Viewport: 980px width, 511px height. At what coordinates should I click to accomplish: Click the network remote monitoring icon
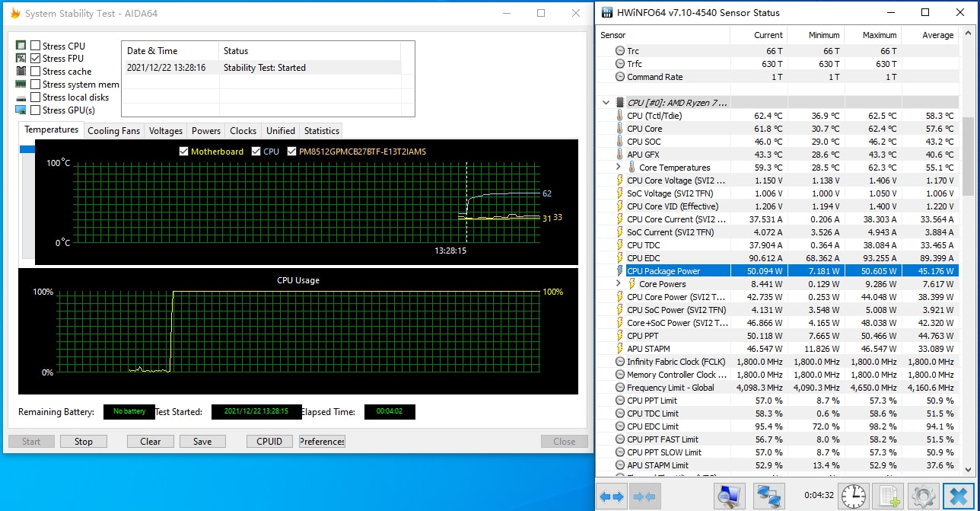(x=769, y=497)
